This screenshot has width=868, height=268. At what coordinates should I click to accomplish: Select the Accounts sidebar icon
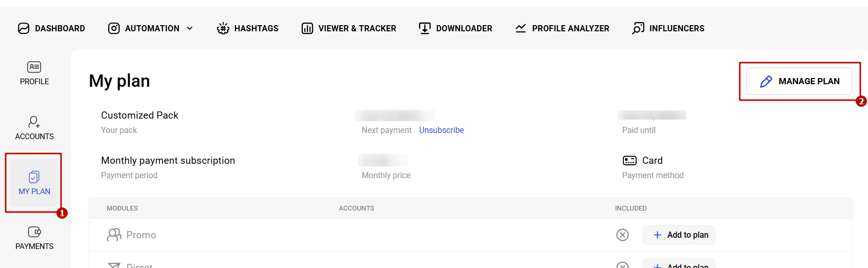pos(34,122)
